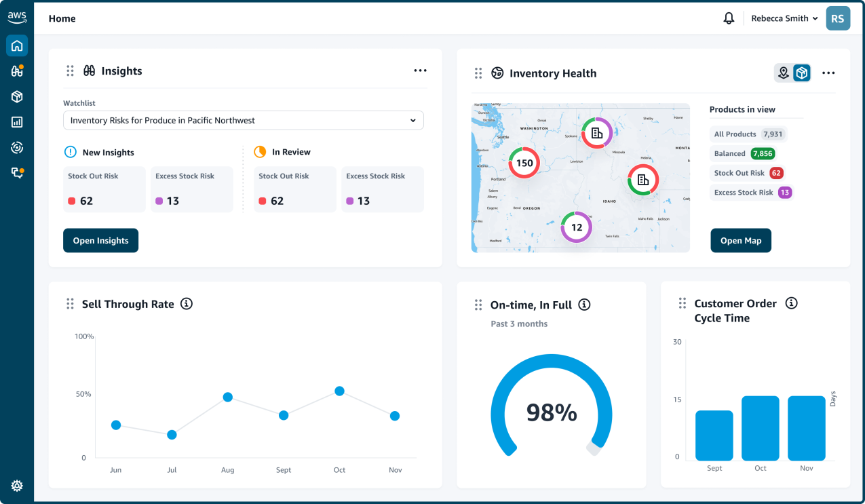This screenshot has height=504, width=865.
Task: Click the notification bell icon
Action: point(729,18)
